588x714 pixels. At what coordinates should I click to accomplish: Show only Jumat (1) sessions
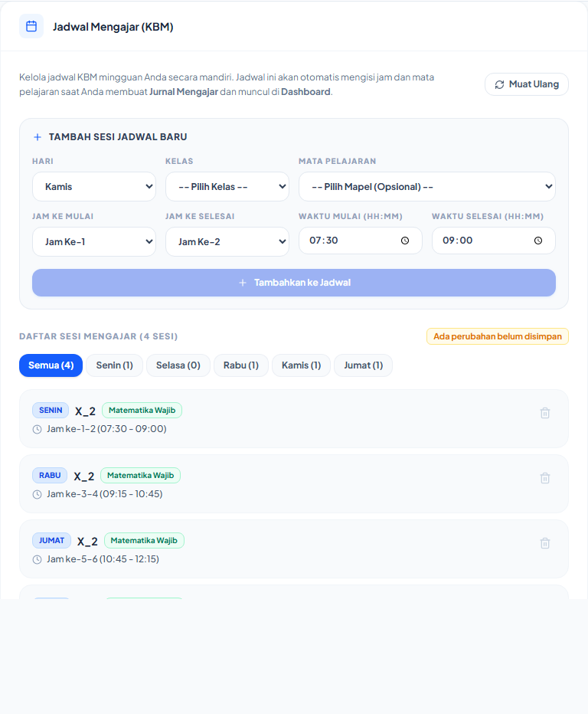pos(363,365)
